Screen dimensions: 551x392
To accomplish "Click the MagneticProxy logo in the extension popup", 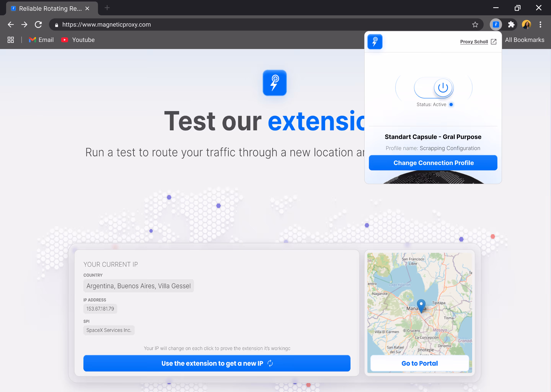I will coord(375,42).
